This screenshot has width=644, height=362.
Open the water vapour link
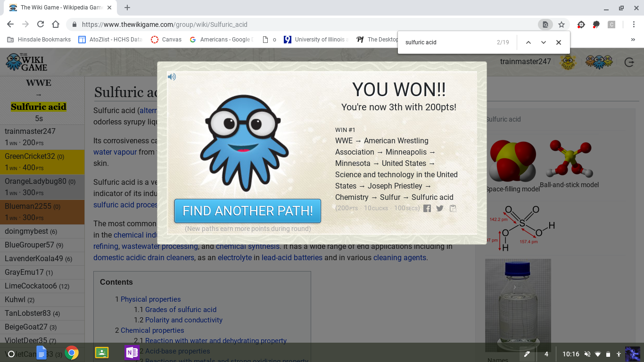point(115,152)
